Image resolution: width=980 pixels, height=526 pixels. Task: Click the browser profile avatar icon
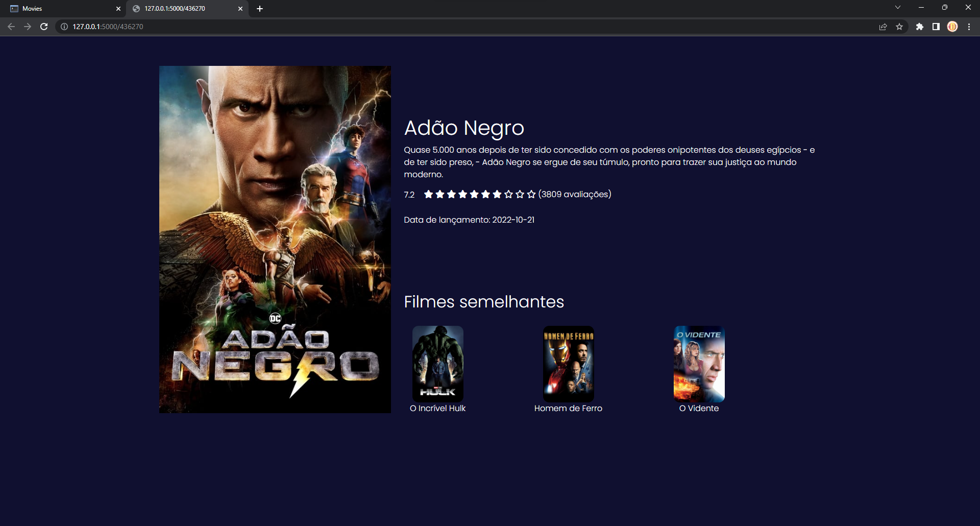pos(952,27)
